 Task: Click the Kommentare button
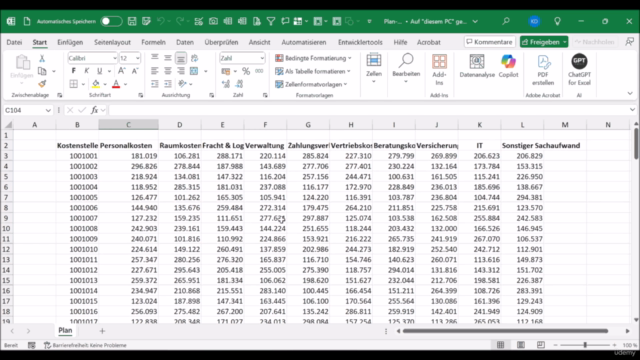[489, 42]
